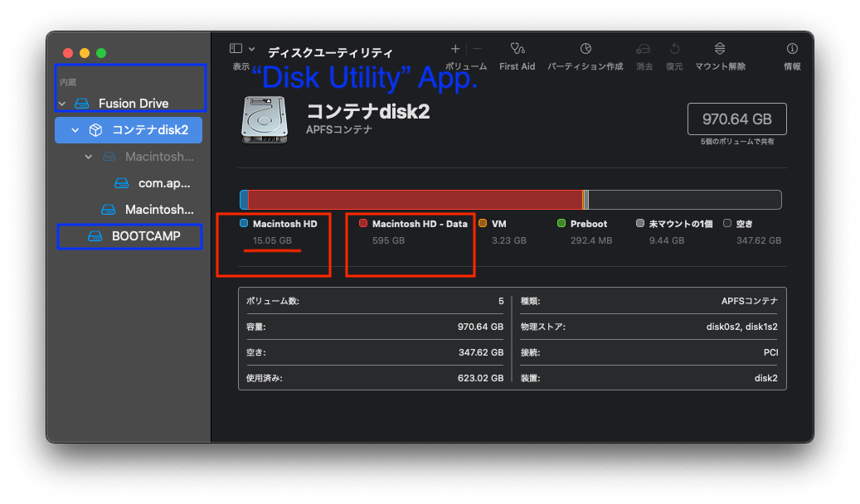Click the unmount (マウント解除) icon
The image size is (860, 504).
720,49
